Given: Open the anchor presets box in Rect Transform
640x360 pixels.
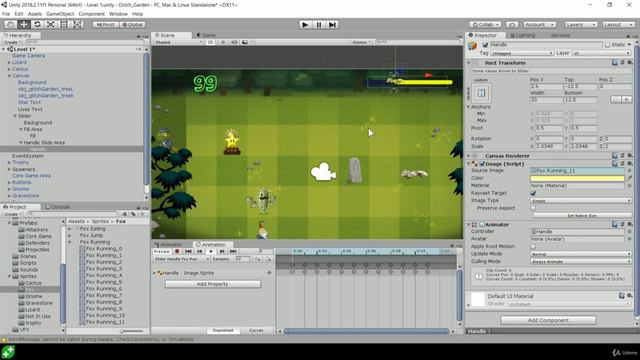Looking at the screenshot, I should click(482, 93).
